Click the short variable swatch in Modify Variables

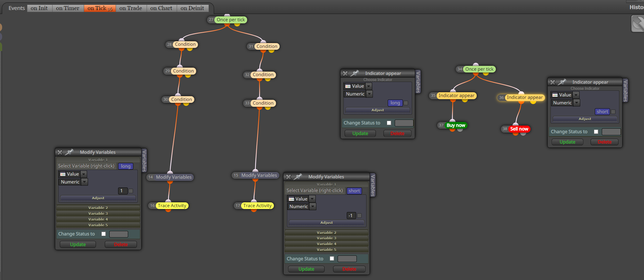click(x=354, y=191)
